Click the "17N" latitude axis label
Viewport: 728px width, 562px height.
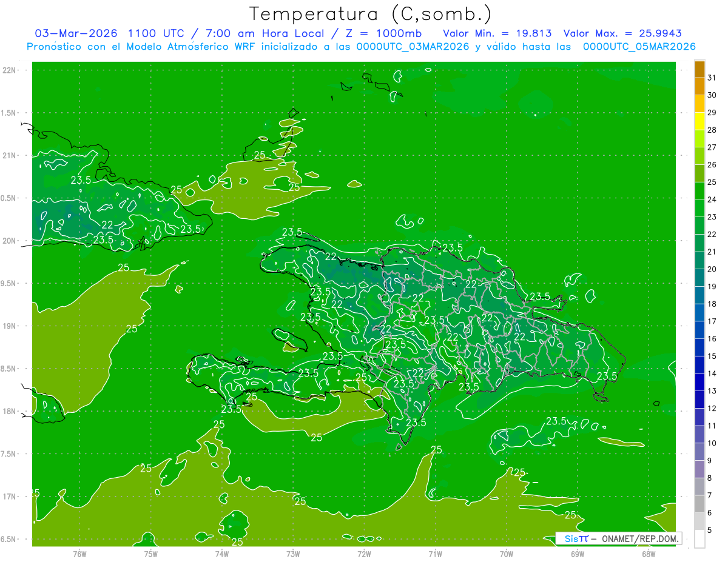coord(10,497)
